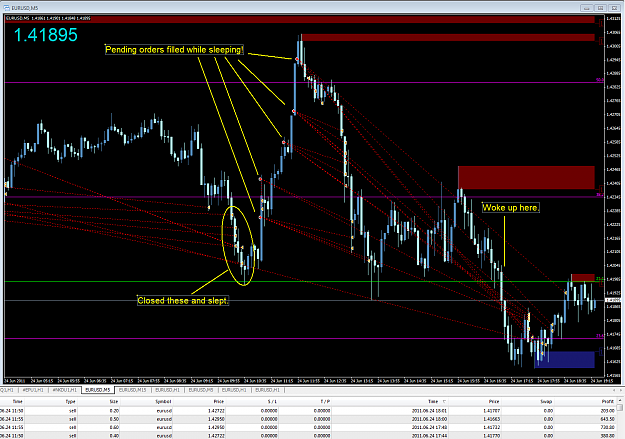Click close price 1.41787

point(492,411)
